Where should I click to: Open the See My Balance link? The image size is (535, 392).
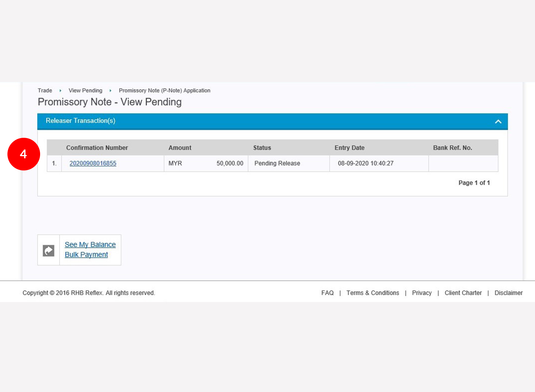(x=90, y=244)
